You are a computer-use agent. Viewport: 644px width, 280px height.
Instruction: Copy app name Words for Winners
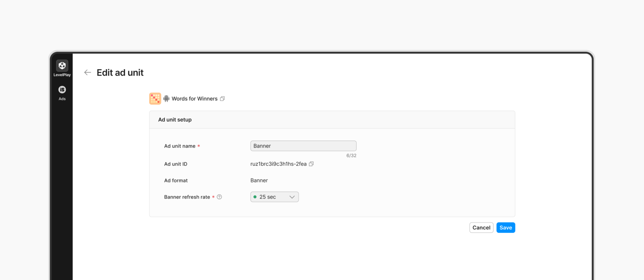222,99
